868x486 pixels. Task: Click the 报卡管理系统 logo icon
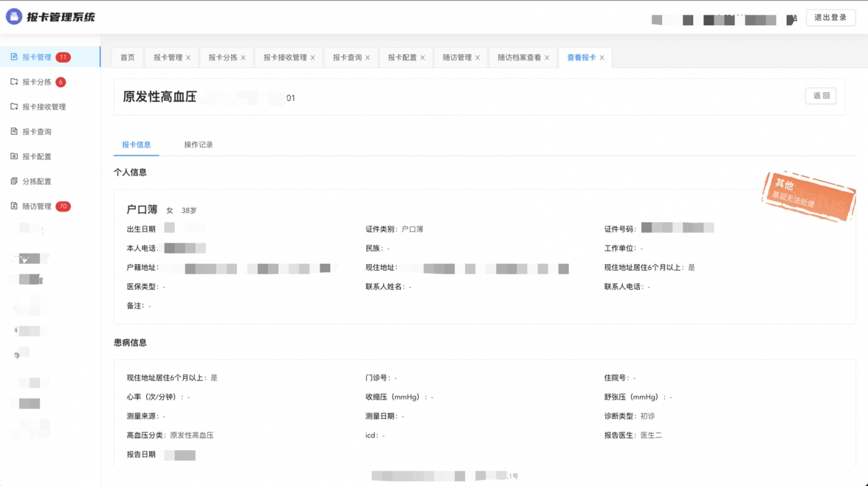(14, 17)
